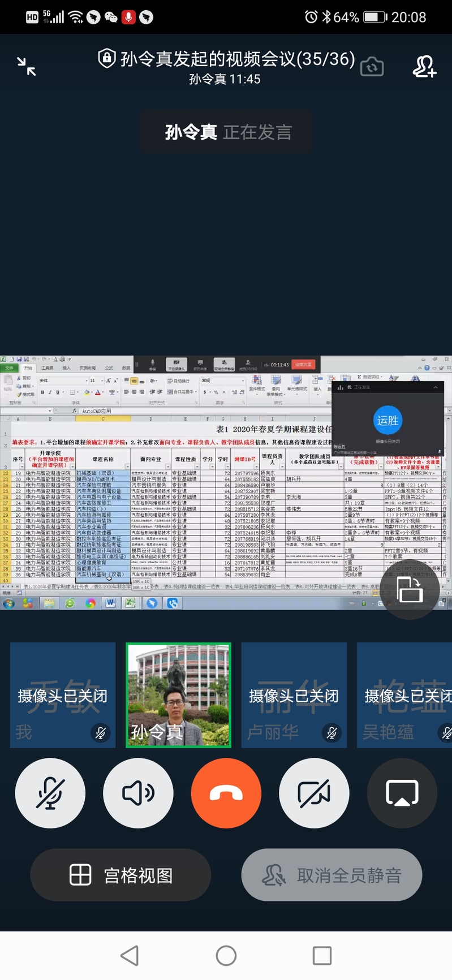Switch camera using the flip camera icon
Viewport: 452px width, 980px height.
pyautogui.click(x=372, y=67)
